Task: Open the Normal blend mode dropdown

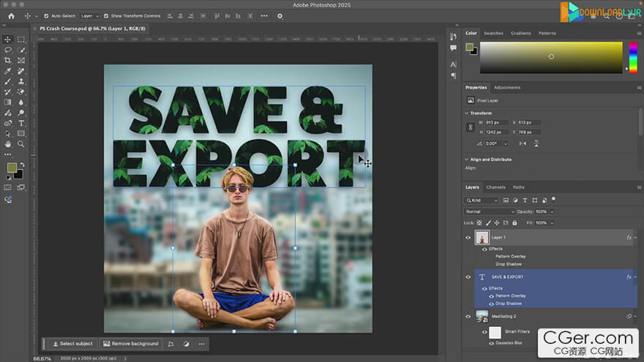Action: 489,211
